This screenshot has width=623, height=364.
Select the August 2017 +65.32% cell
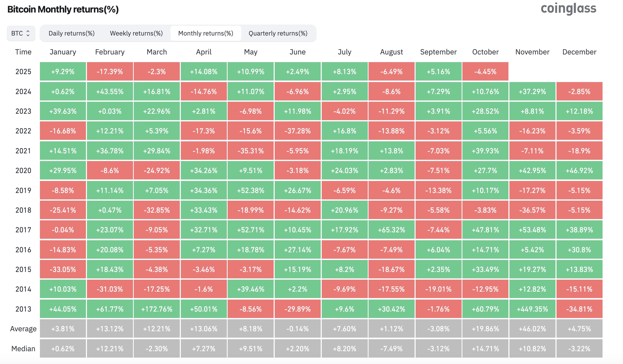click(392, 230)
